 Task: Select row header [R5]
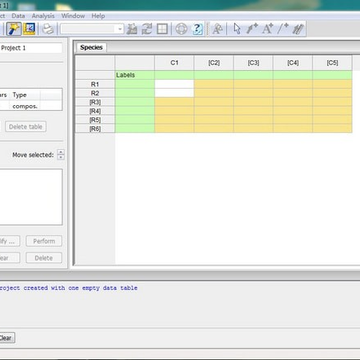(95, 119)
